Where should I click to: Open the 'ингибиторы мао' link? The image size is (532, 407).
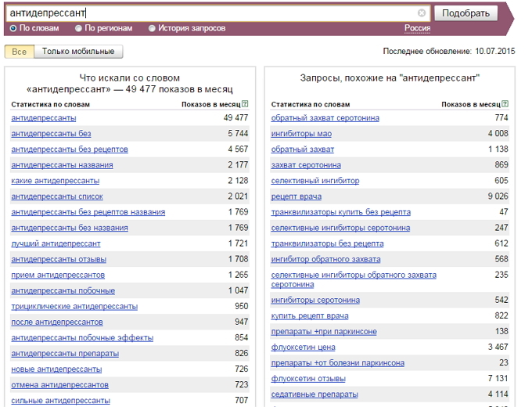[x=301, y=134]
